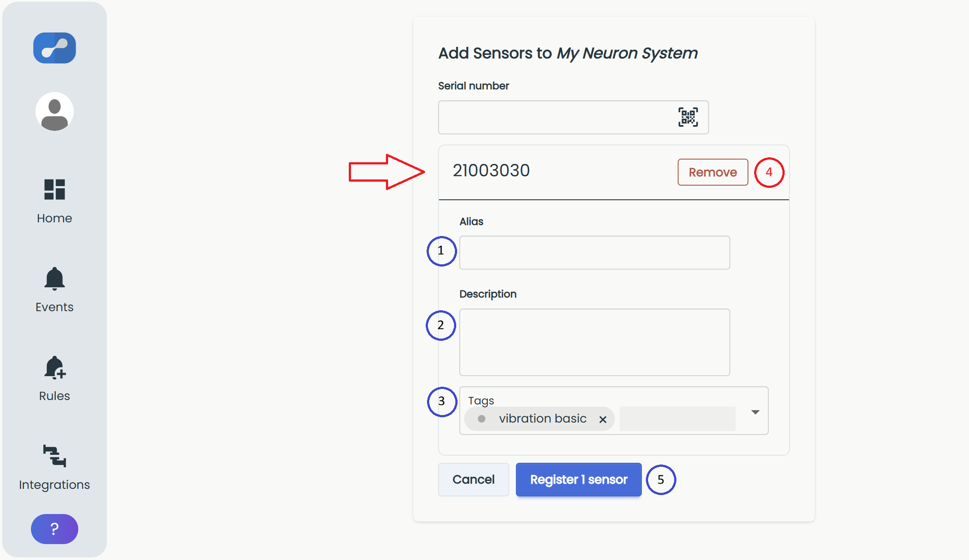Open help with the question mark button

[54, 529]
